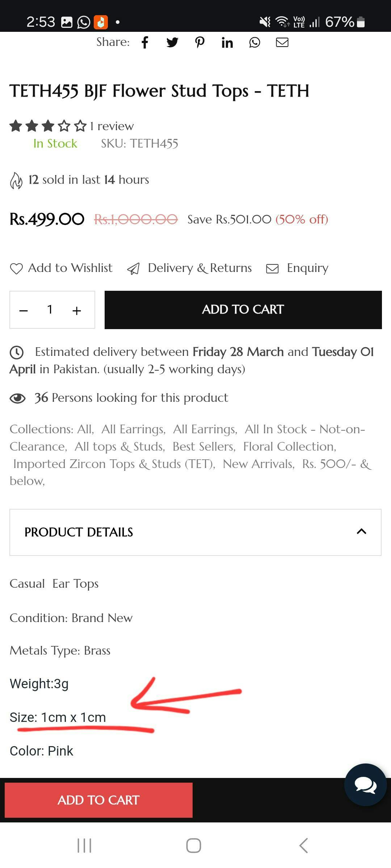This screenshot has width=391, height=868.
Task: Share product via WhatsApp icon
Action: click(255, 43)
